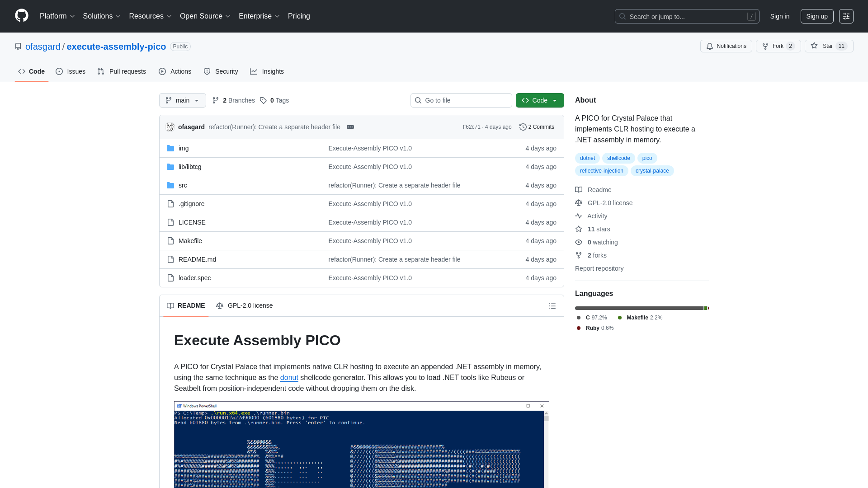The width and height of the screenshot is (868, 488).
Task: Open the src folder icon
Action: (x=170, y=185)
